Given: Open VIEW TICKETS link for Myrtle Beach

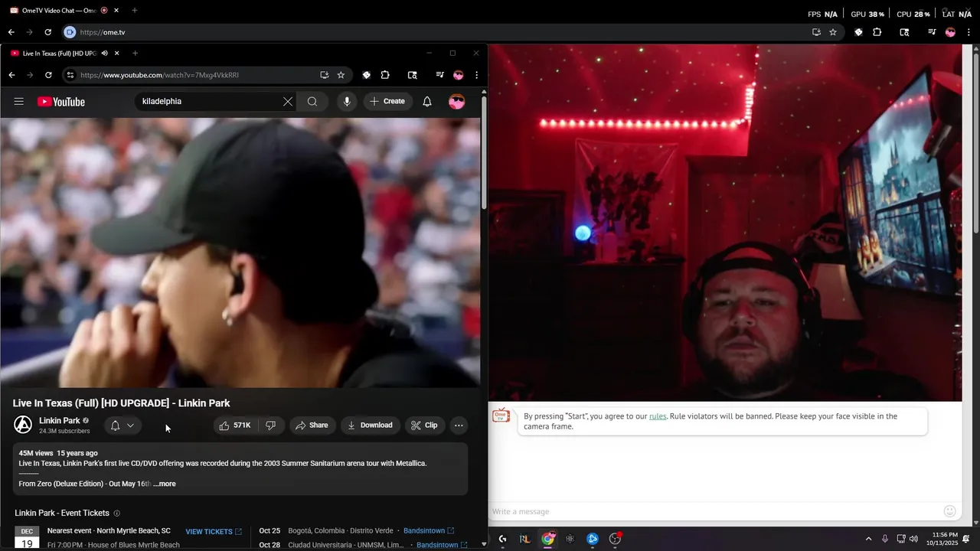Looking at the screenshot, I should click(214, 532).
